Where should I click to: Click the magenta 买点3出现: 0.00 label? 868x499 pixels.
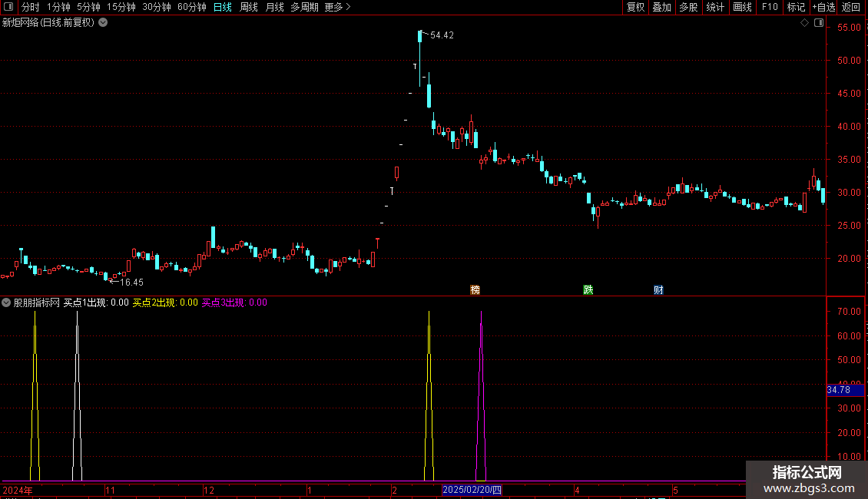(234, 302)
